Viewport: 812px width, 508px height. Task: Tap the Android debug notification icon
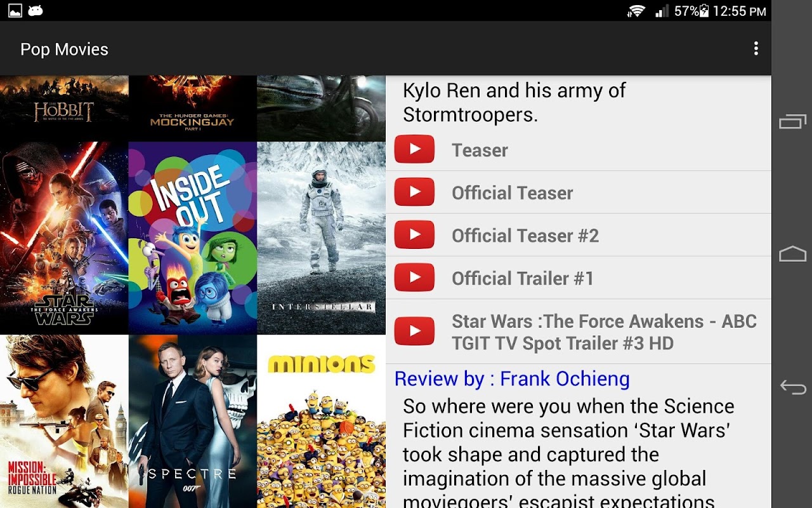36,10
